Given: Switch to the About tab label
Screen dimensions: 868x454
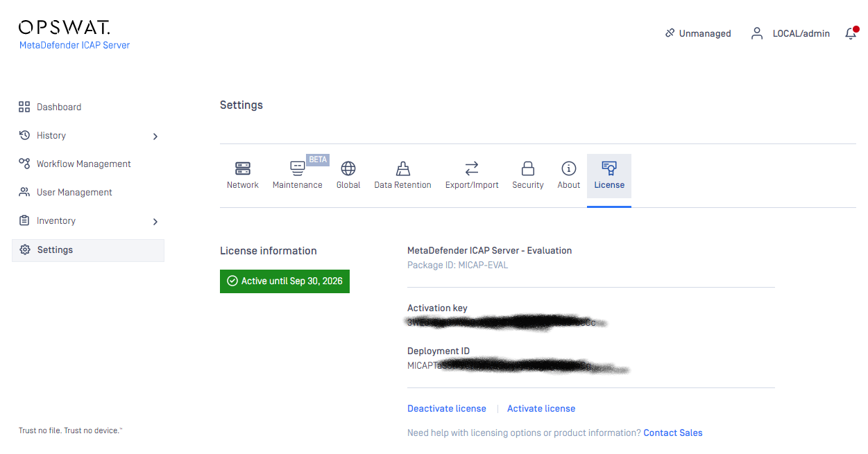Looking at the screenshot, I should tap(569, 185).
